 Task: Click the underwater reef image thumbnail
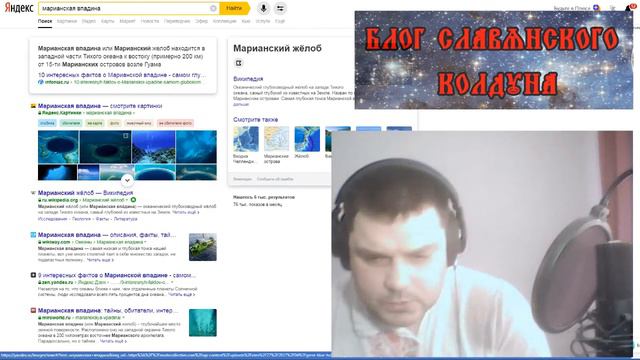coord(153,147)
